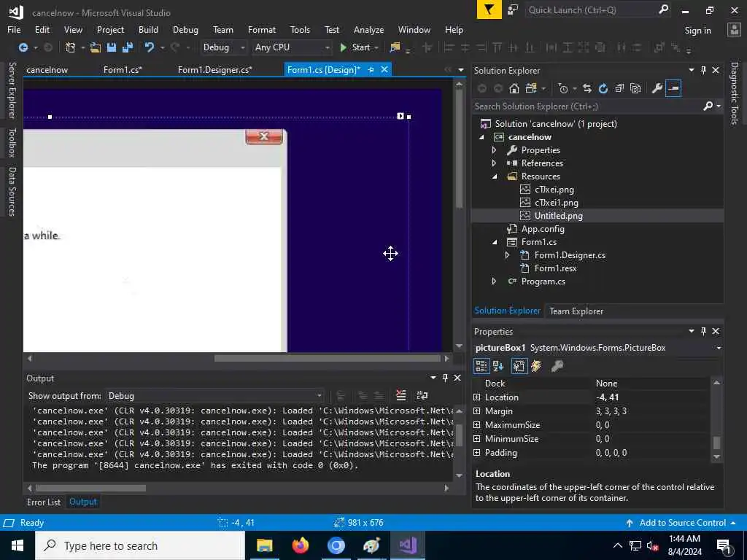Switch to the Error List tab

click(43, 502)
